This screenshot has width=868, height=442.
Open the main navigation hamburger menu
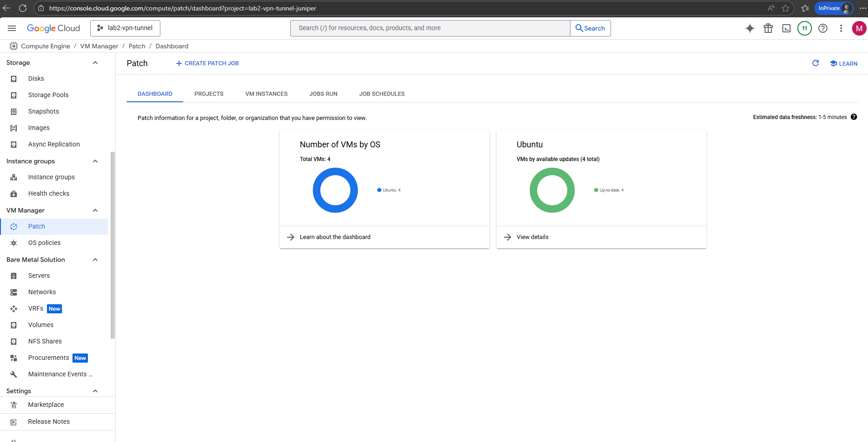12,28
